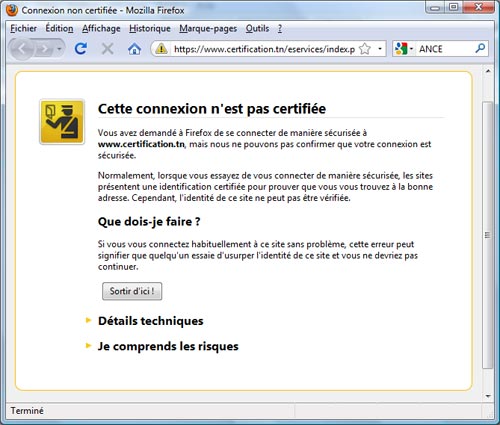This screenshot has height=425, width=500.
Task: Click the bold www.certification.tn text
Action: pos(141,144)
